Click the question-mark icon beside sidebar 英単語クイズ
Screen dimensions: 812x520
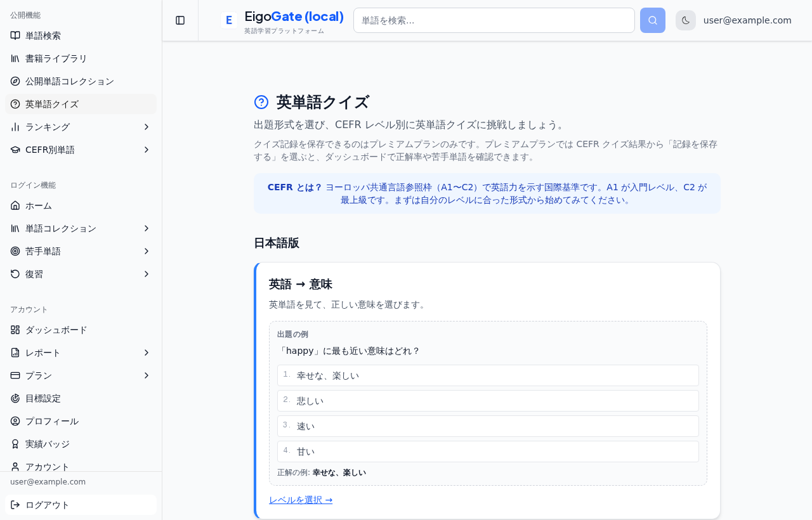(x=15, y=104)
